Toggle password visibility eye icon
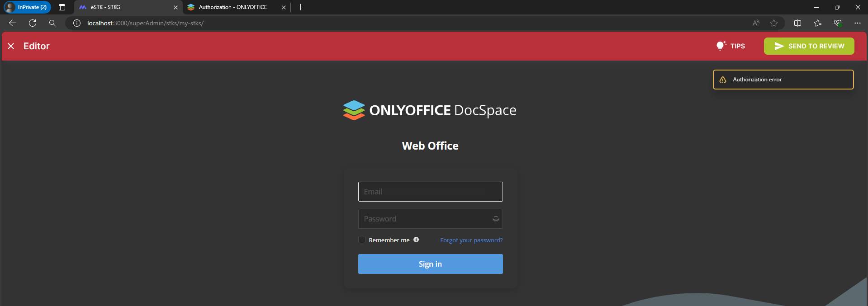868x306 pixels. click(496, 219)
